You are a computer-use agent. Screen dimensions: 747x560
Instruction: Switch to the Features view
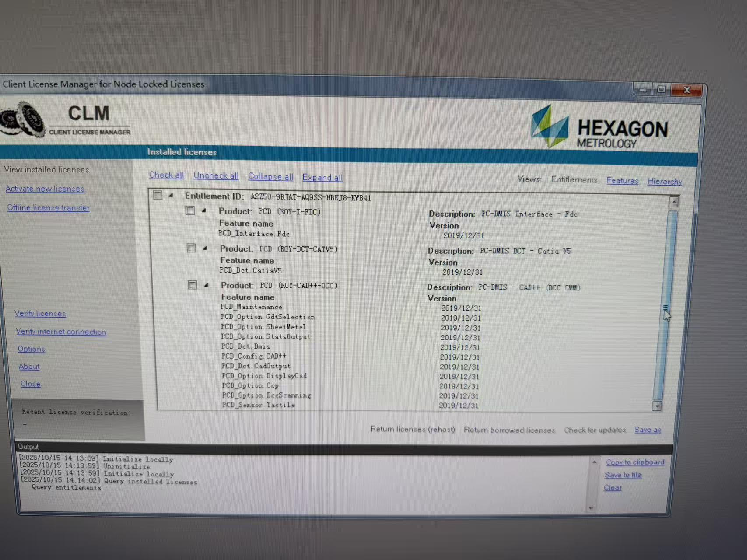click(622, 180)
